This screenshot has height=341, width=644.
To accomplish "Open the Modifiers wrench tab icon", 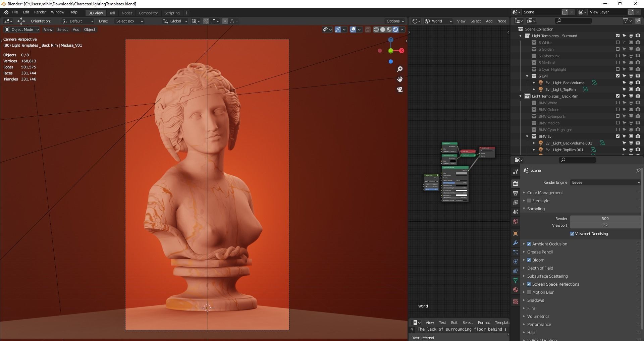I will pos(516,242).
